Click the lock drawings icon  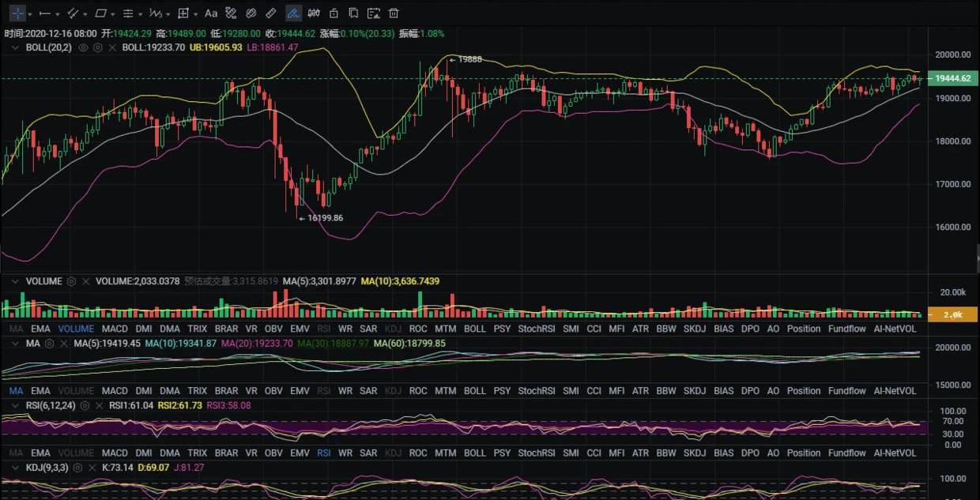point(334,13)
